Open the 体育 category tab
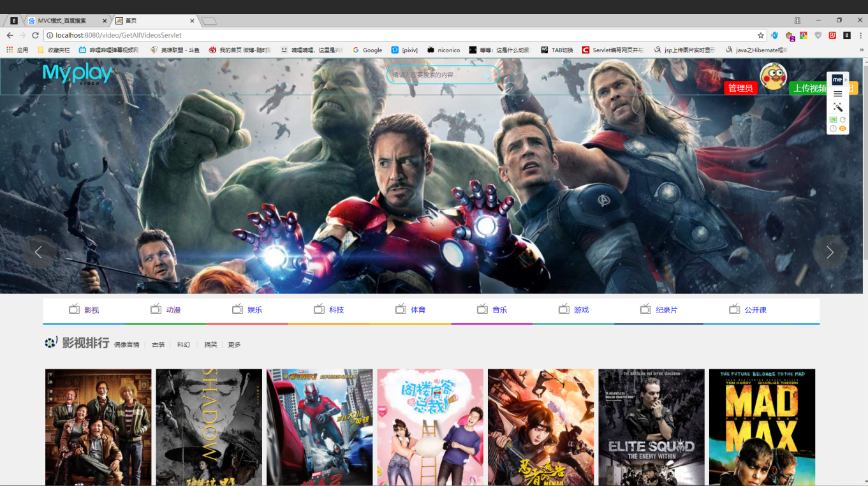The width and height of the screenshot is (868, 486). point(411,310)
